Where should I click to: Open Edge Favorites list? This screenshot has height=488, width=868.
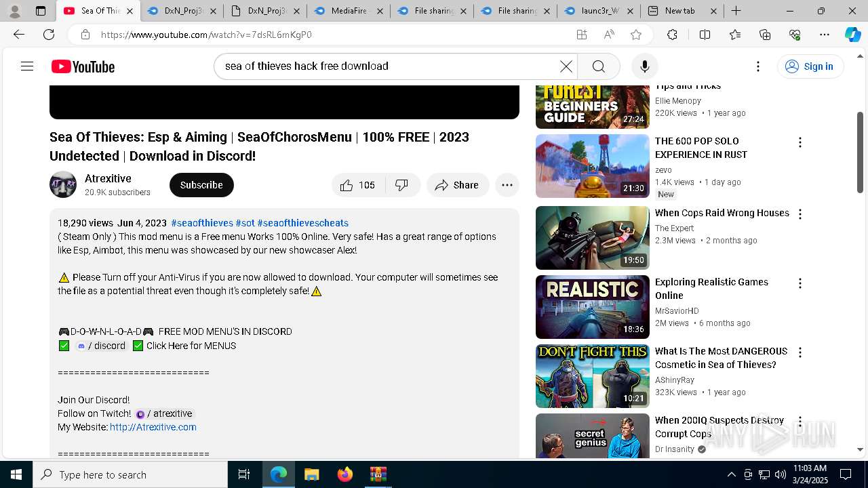pyautogui.click(x=735, y=35)
